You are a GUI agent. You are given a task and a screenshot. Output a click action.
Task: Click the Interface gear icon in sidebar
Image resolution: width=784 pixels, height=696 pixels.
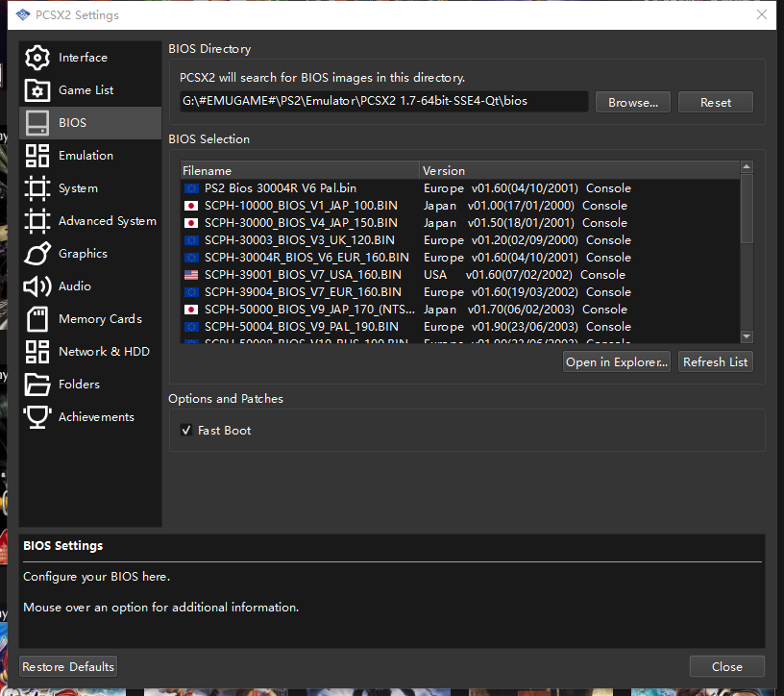(x=37, y=58)
